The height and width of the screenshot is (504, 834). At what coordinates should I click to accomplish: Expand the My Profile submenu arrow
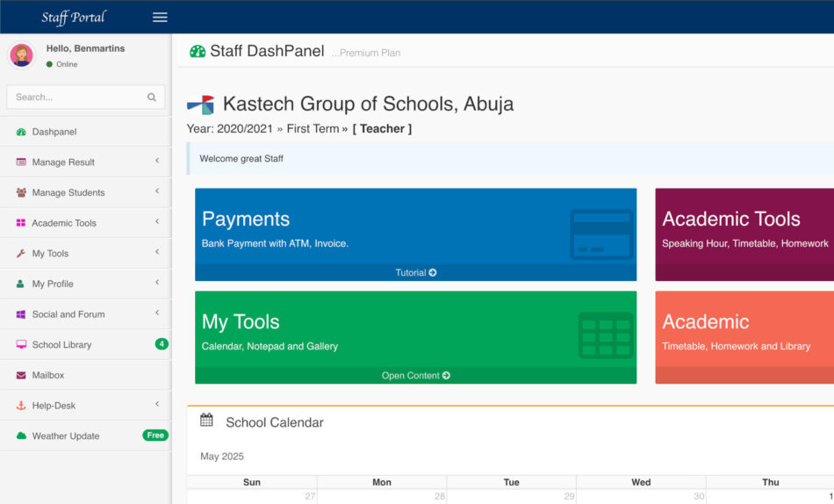point(157,283)
